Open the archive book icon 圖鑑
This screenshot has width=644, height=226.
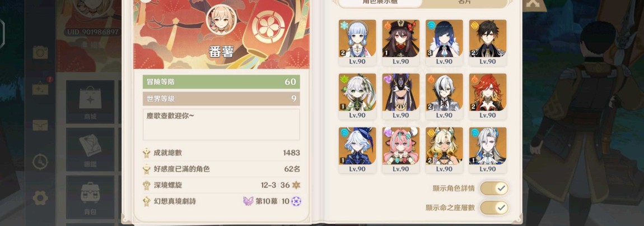(x=90, y=149)
